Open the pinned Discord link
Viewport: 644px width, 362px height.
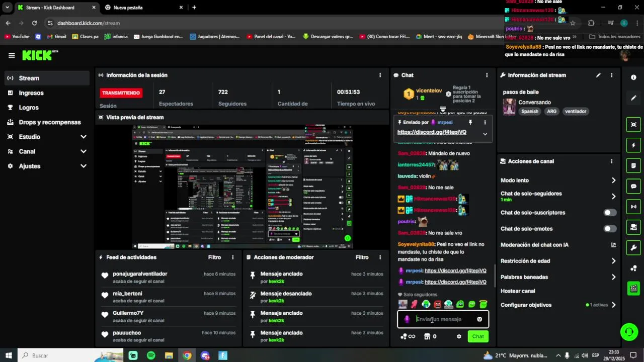pyautogui.click(x=432, y=132)
